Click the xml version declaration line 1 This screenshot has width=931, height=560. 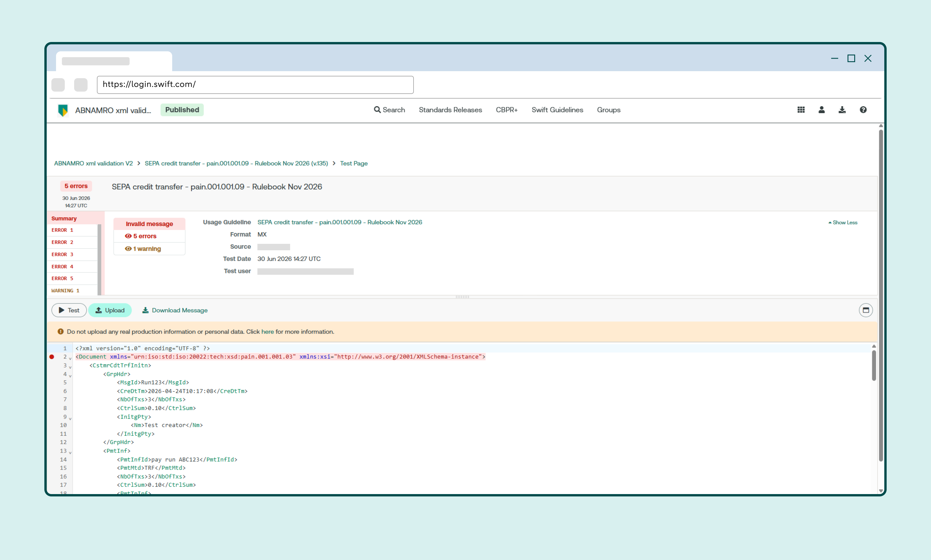pos(143,348)
